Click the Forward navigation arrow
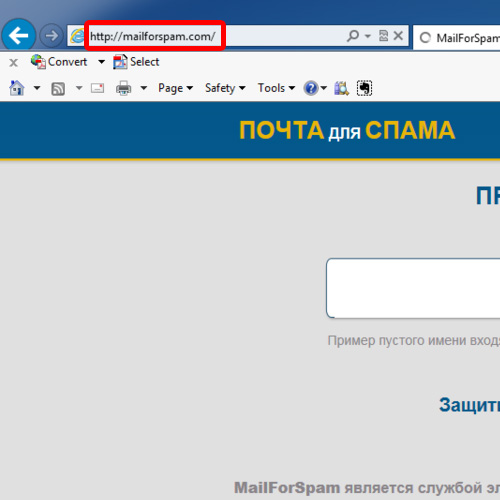This screenshot has height=500, width=500. [x=51, y=35]
